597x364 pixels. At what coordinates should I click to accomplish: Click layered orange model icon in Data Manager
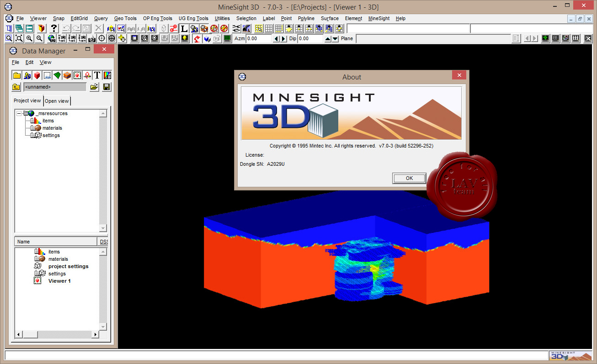pos(67,75)
